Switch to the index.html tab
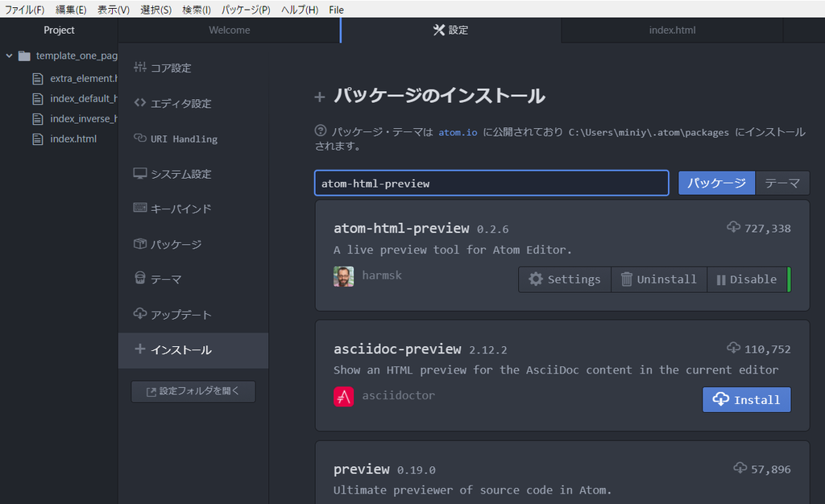Viewport: 825px width, 504px height. click(x=671, y=30)
